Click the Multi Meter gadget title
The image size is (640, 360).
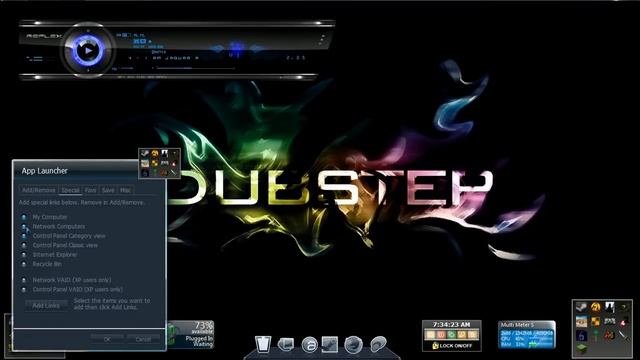click(517, 325)
